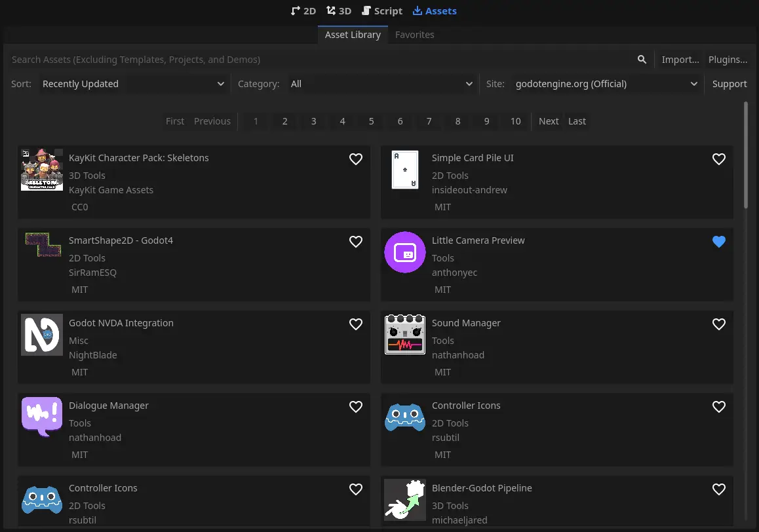Go to page 8 of results
The height and width of the screenshot is (532, 759).
(x=458, y=121)
